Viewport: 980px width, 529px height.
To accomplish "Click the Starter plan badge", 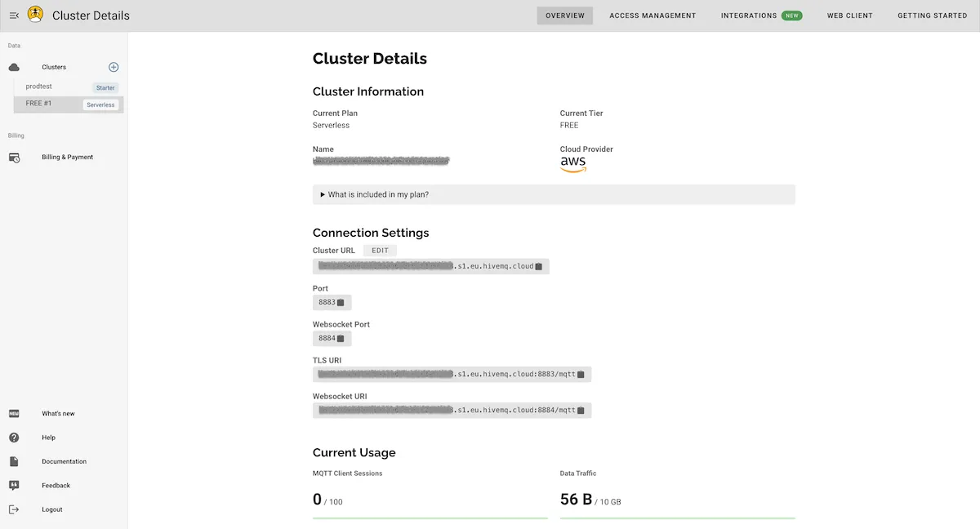I will click(105, 87).
